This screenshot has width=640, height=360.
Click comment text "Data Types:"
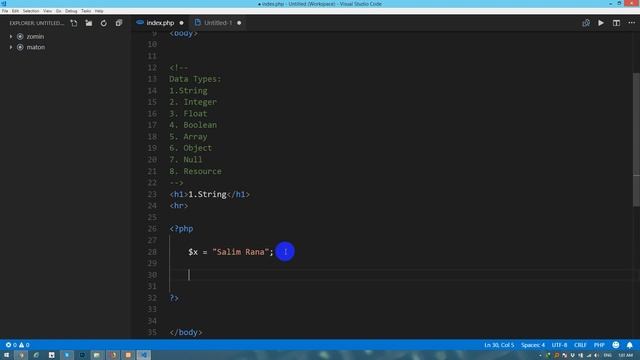195,79
